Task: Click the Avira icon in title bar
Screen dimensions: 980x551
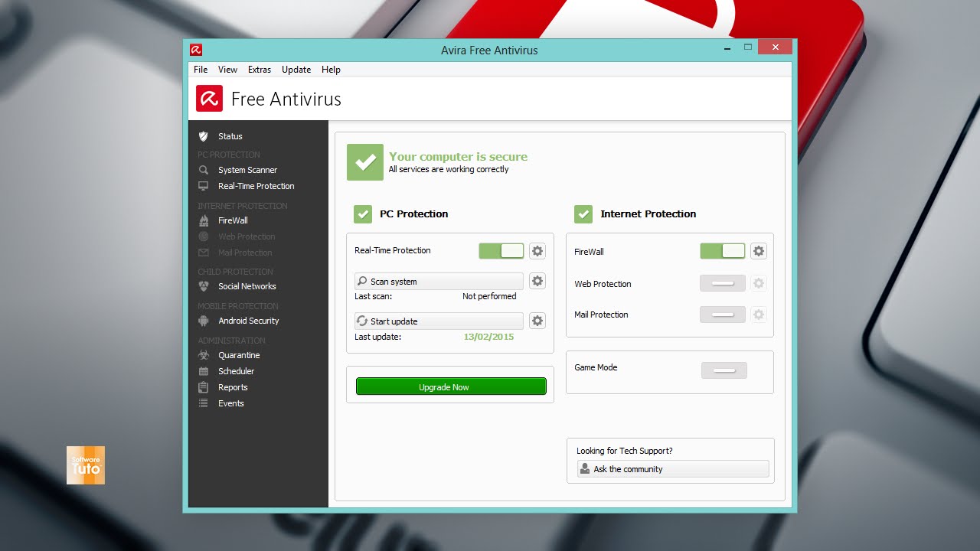Action: click(196, 50)
